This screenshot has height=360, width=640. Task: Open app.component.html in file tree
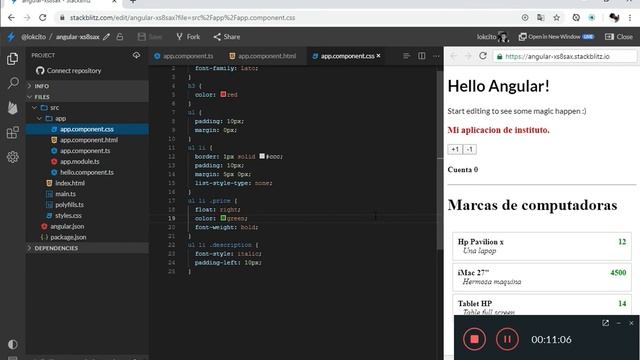tap(87, 140)
